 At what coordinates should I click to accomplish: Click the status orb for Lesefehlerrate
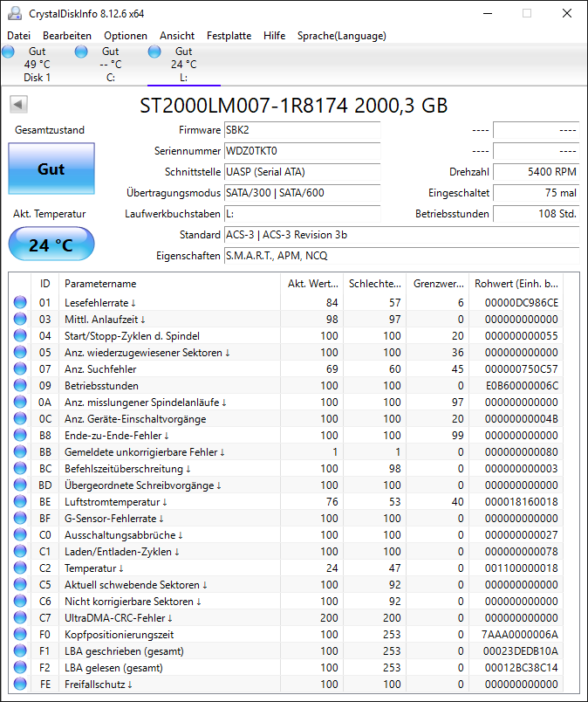pyautogui.click(x=20, y=303)
